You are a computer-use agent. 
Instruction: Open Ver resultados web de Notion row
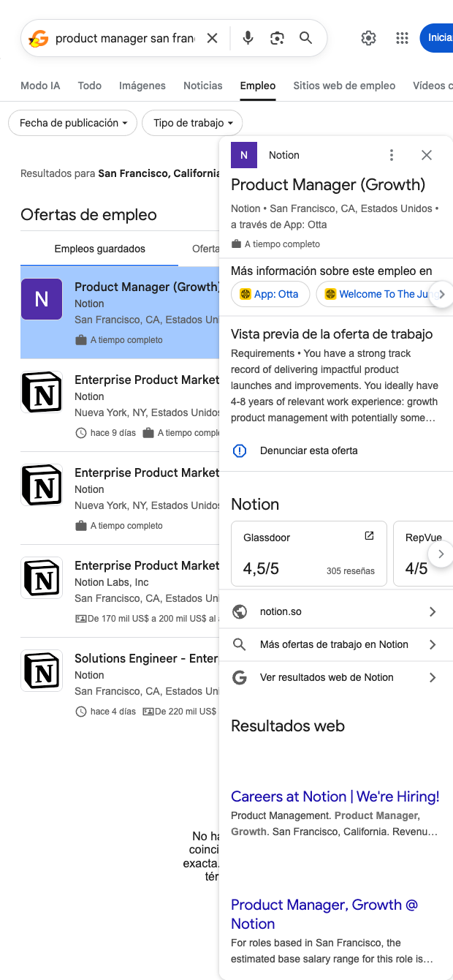click(336, 677)
